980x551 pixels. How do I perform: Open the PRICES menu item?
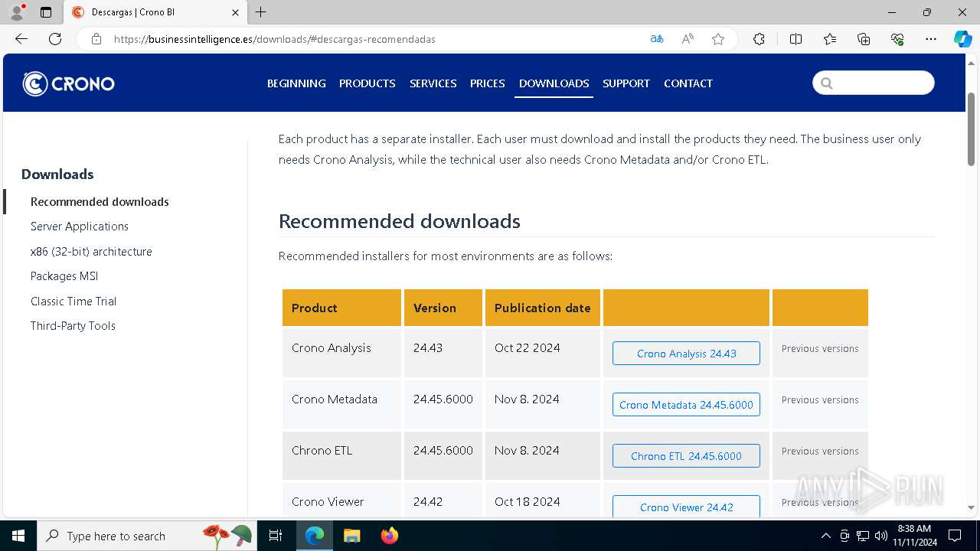click(x=488, y=83)
